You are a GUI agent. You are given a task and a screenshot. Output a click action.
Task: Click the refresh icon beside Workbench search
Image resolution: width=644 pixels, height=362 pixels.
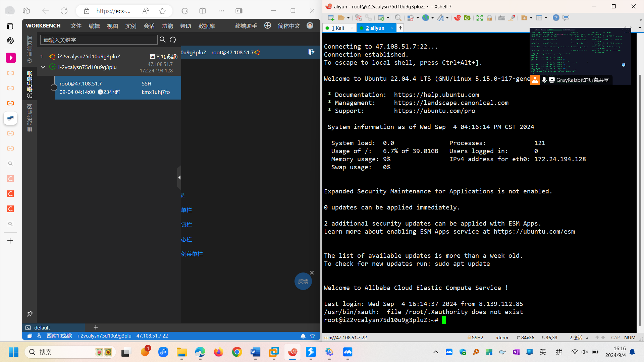point(173,40)
